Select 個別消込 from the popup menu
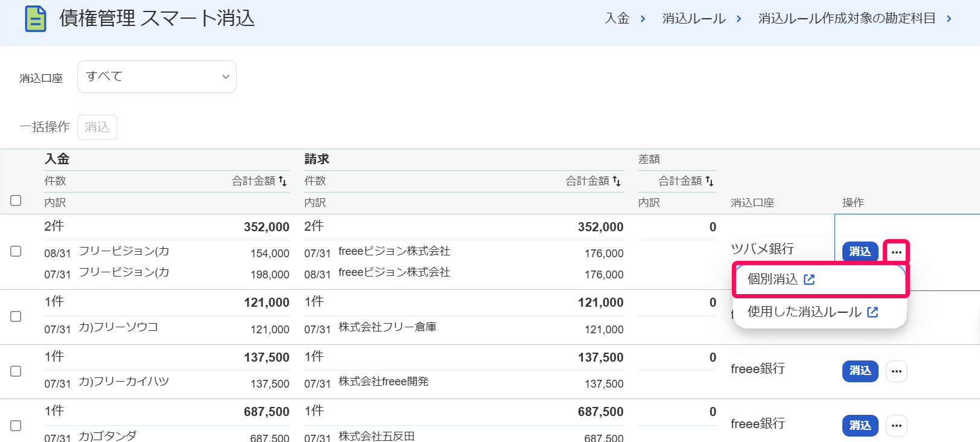Viewport: 980px width, 442px height. click(x=820, y=279)
